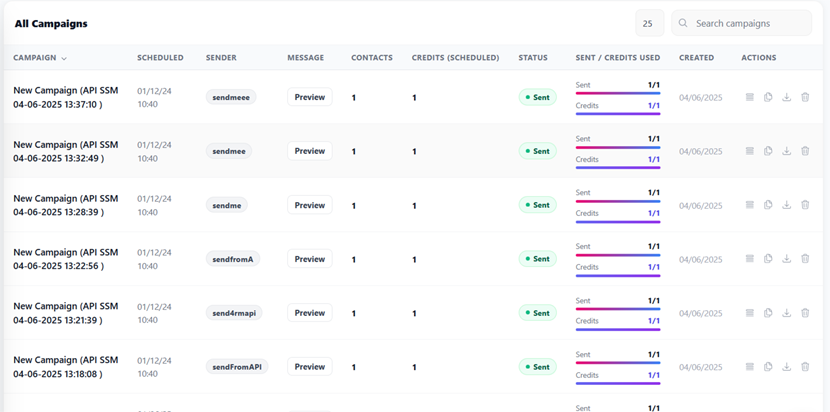This screenshot has width=830, height=412.
Task: Open details list icon for 13:37:10 campaign
Action: (x=750, y=97)
